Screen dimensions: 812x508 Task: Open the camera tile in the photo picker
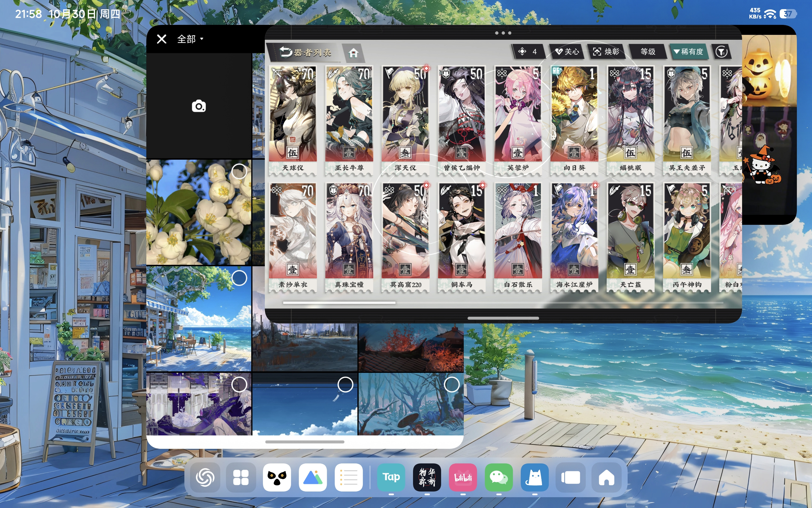(199, 106)
